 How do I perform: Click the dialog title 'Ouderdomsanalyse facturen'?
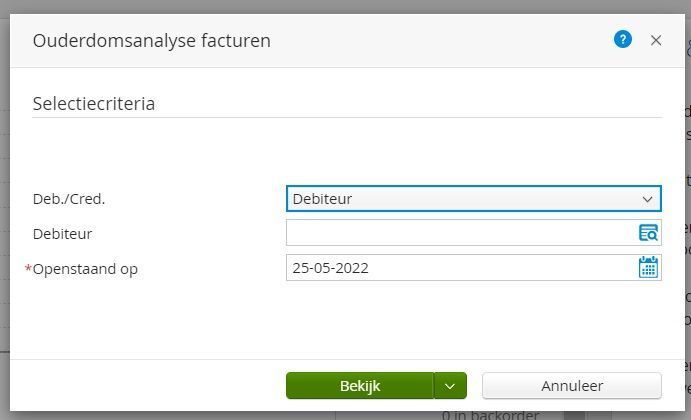click(x=152, y=41)
